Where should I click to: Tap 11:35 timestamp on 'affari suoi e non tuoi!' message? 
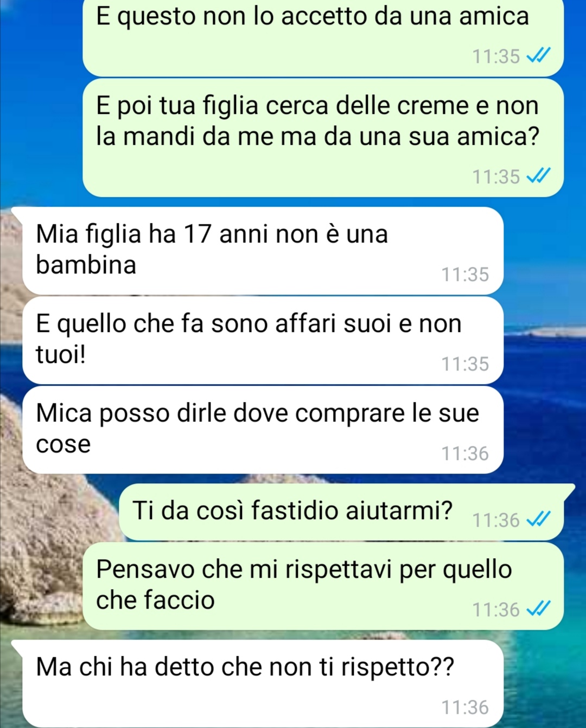click(x=465, y=364)
